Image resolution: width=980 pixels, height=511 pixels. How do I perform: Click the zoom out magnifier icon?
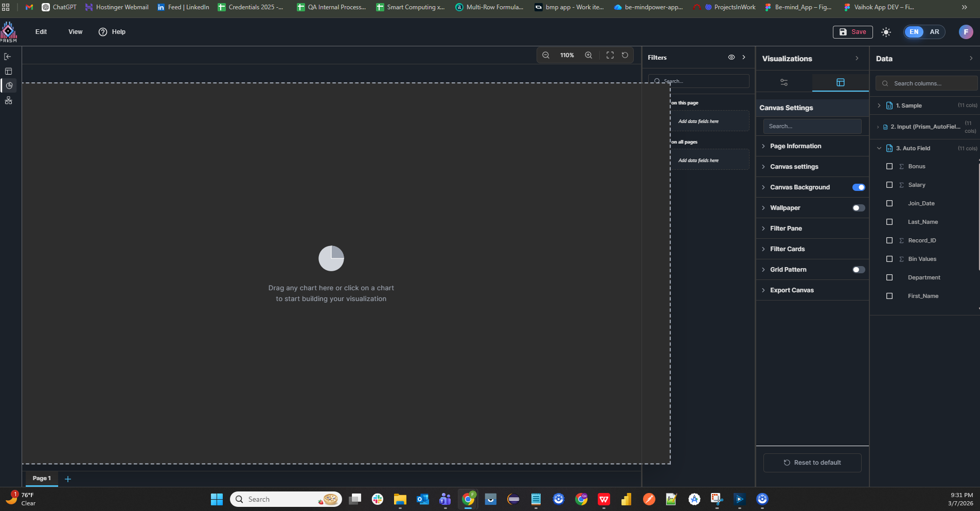[x=546, y=55]
